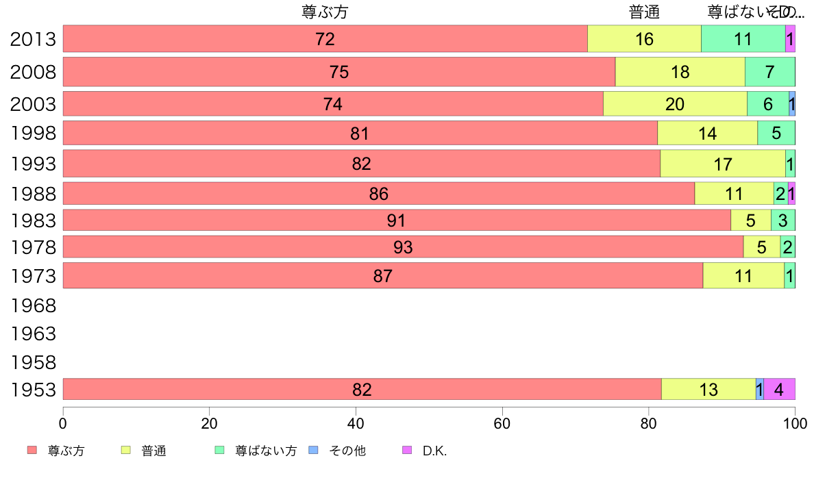Select the 尊ぶ方 legend label

(66, 451)
